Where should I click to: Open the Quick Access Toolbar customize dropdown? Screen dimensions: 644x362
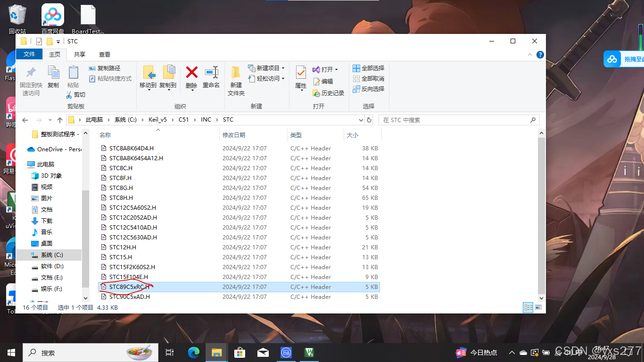coord(58,42)
